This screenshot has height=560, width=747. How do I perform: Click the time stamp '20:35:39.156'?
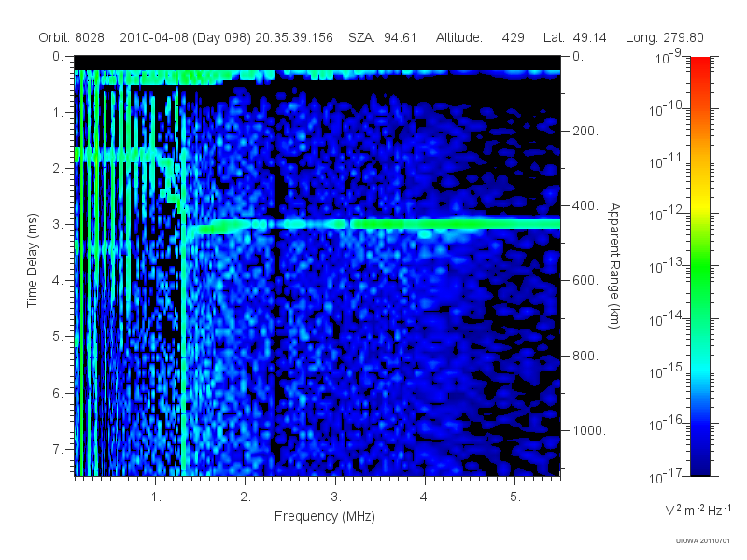294,37
